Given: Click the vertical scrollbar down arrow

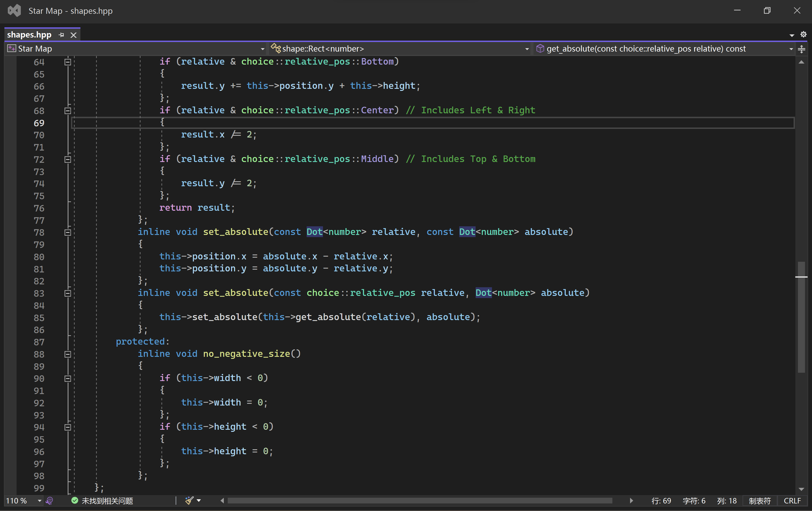Looking at the screenshot, I should (x=802, y=489).
